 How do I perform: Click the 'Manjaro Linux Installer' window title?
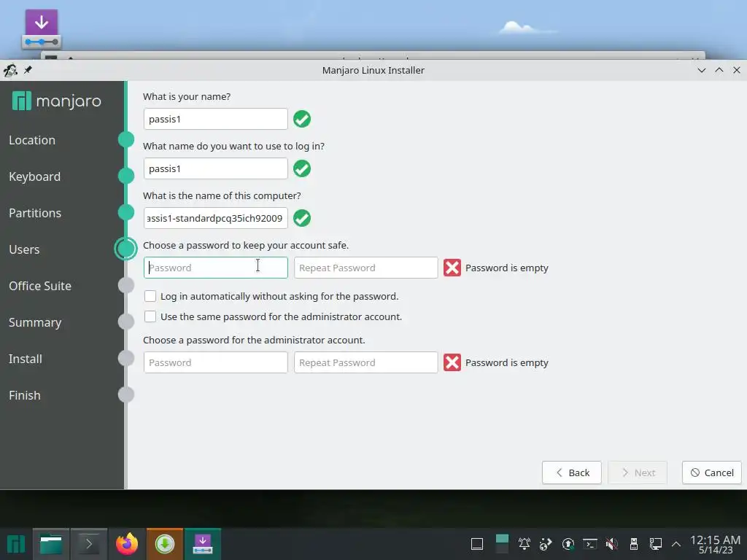click(373, 70)
